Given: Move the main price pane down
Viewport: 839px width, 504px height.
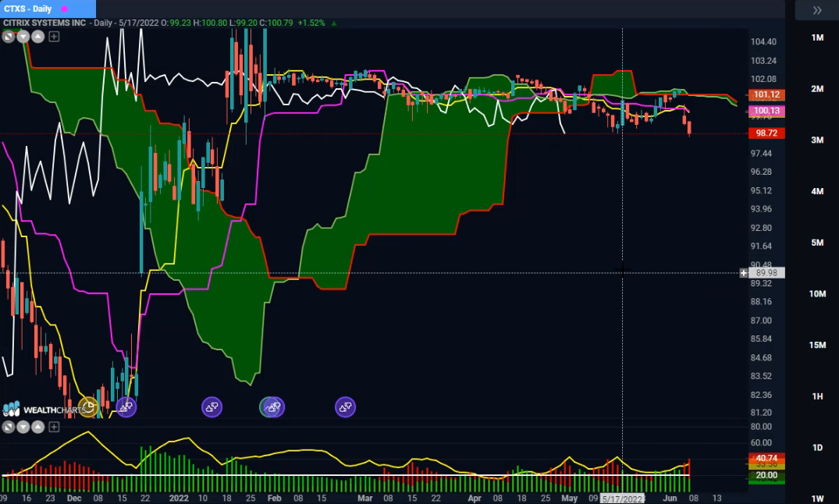Looking at the screenshot, I should tap(23, 37).
